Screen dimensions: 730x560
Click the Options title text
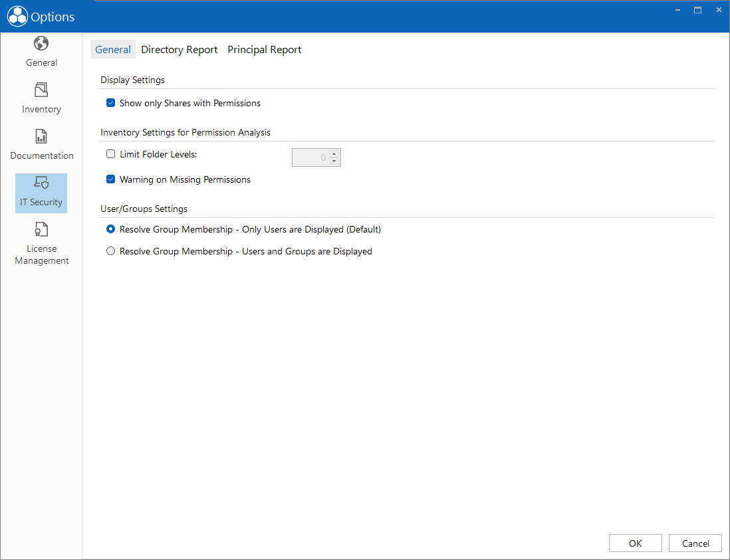tap(53, 17)
